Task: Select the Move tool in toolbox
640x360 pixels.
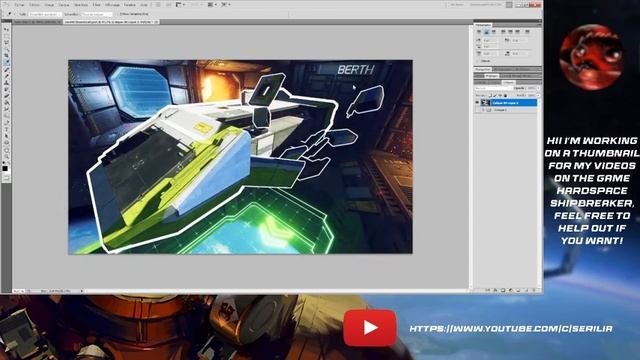Action: point(6,29)
